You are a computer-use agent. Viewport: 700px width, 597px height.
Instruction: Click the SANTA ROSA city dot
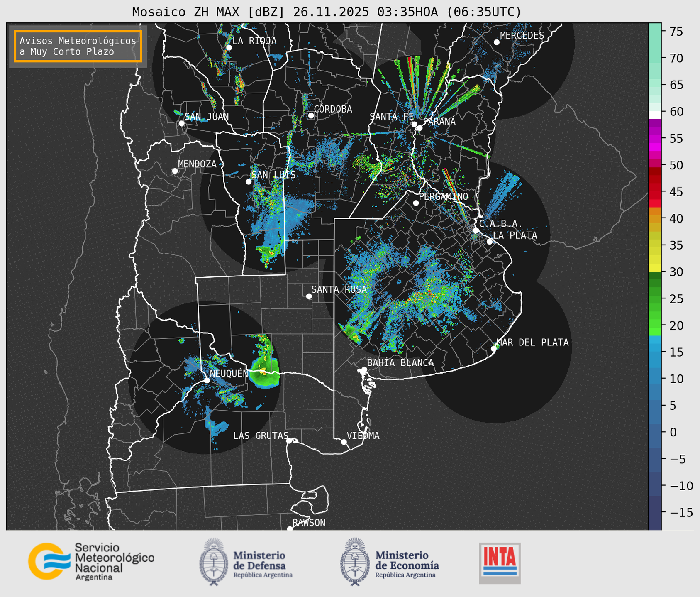[309, 296]
